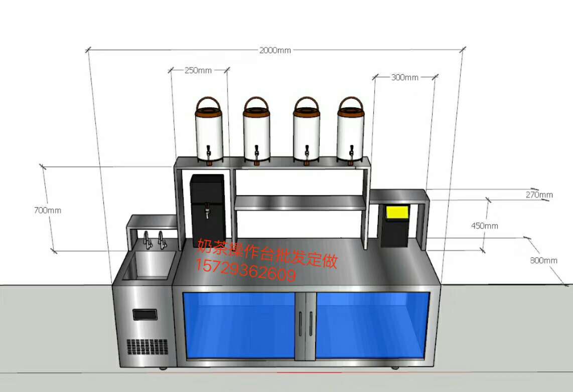Screen dimensions: 573x392
Task: Click the right faucet above the sink
Action: [162, 240]
